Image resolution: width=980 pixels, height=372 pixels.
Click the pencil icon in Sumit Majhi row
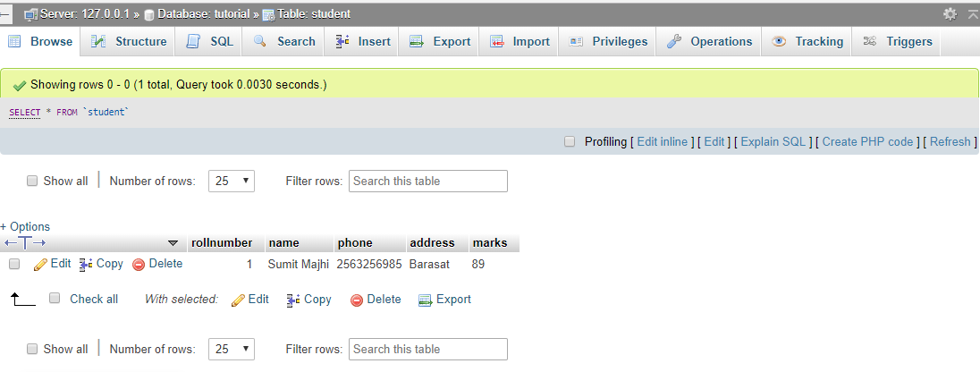pos(40,265)
